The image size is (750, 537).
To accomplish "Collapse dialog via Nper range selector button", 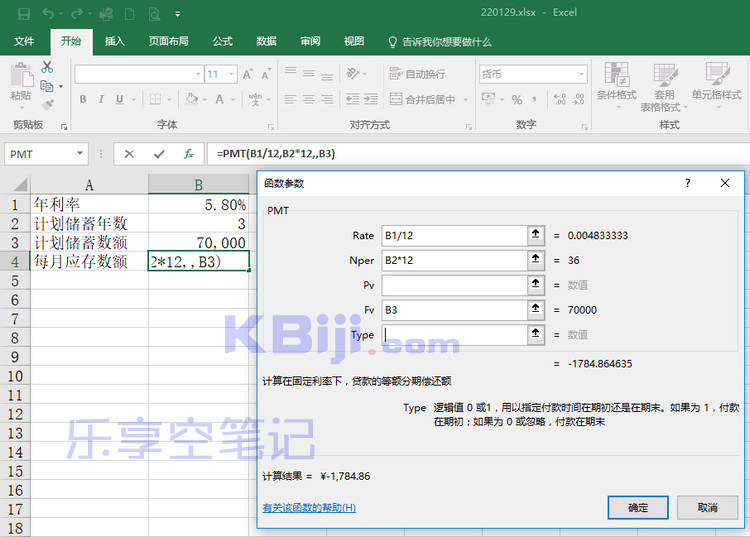I will (536, 260).
